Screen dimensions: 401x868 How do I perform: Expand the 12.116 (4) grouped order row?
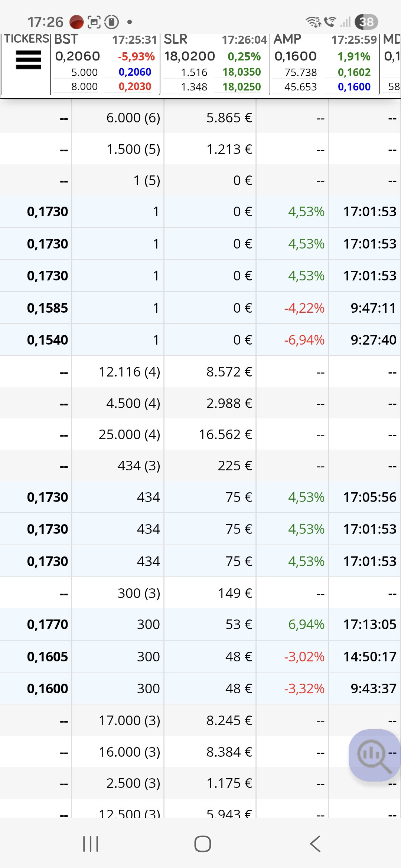click(x=200, y=372)
